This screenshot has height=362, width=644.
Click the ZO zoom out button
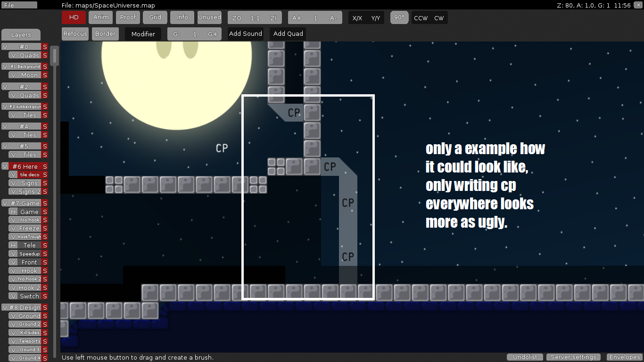(237, 18)
